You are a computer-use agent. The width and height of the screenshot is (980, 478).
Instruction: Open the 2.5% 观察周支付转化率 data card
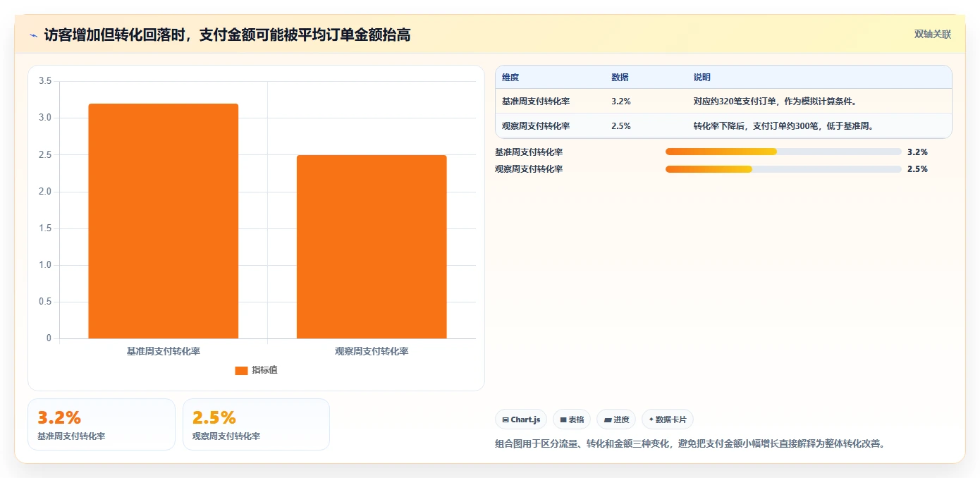click(x=257, y=424)
